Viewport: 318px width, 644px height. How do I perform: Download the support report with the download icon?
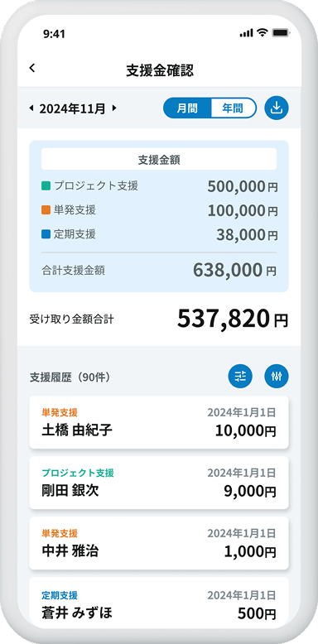(277, 108)
